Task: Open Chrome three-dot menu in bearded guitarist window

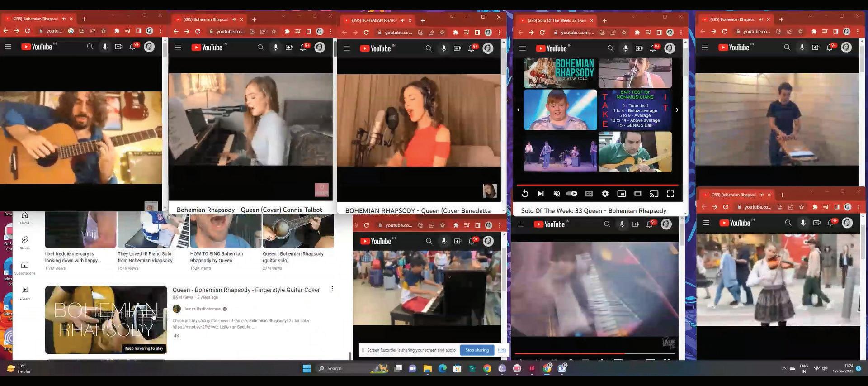Action: click(160, 31)
